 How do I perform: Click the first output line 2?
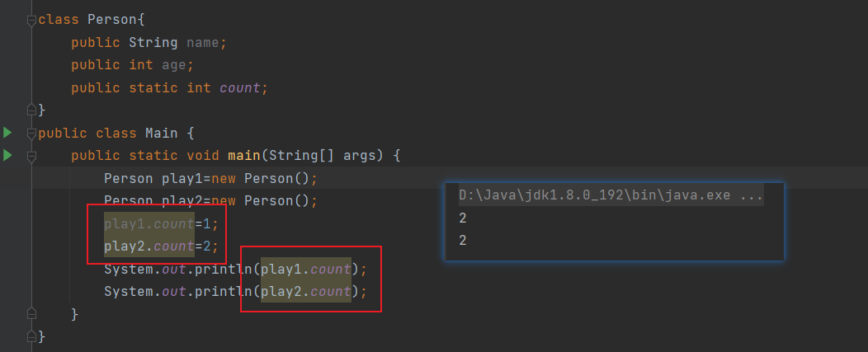tap(463, 218)
